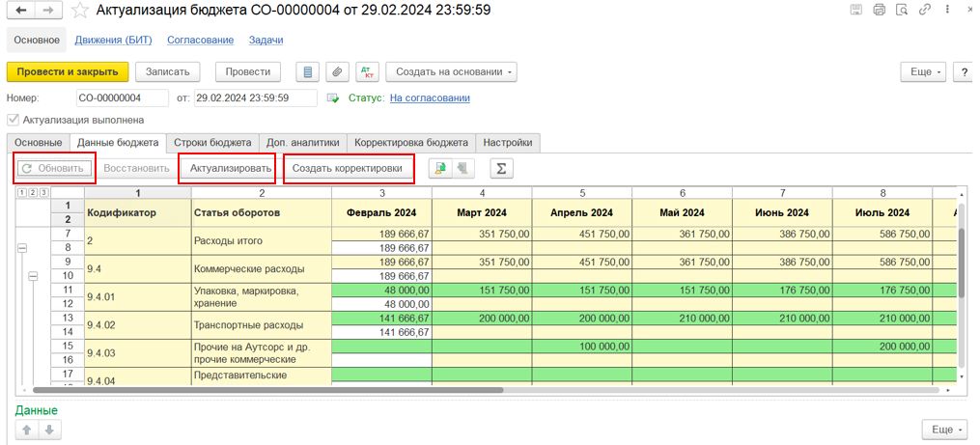Open the На согласовании status link
This screenshot has height=445, width=980.
tap(430, 97)
